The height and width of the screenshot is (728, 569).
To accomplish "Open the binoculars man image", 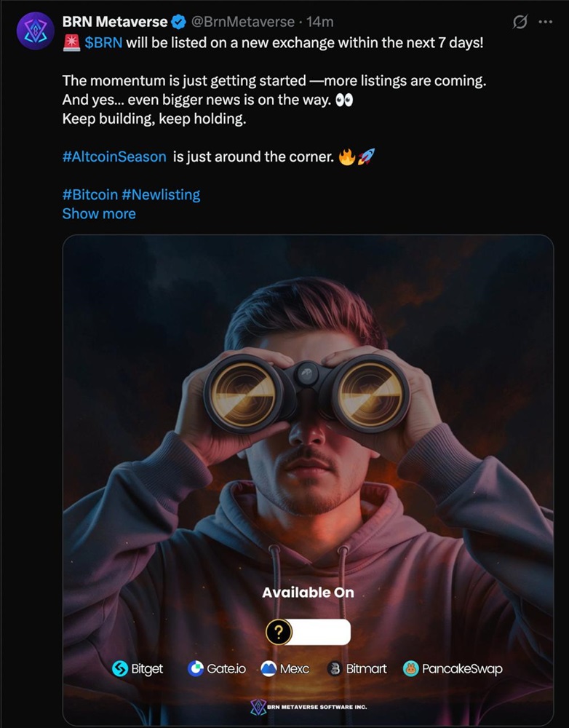I will coord(308,408).
